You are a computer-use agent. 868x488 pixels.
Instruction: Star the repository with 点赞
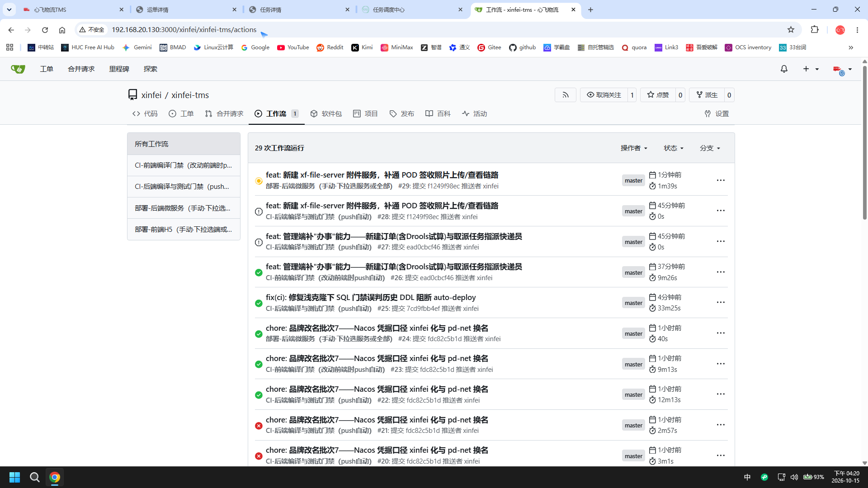[x=658, y=95]
